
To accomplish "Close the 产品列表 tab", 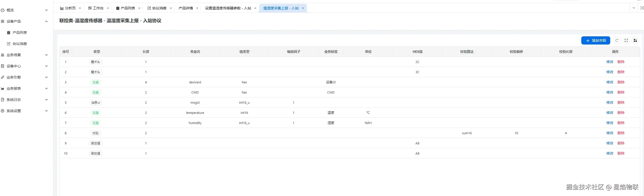I will [139, 8].
